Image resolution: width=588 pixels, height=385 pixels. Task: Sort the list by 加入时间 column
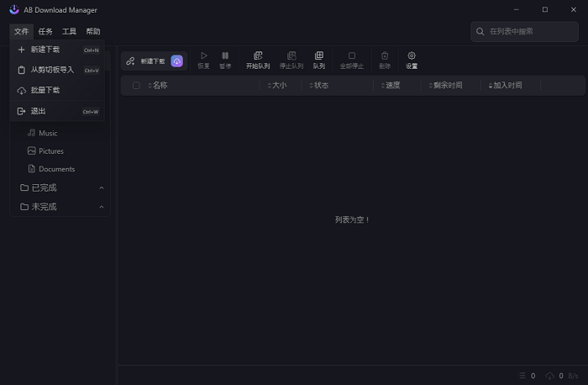(505, 86)
